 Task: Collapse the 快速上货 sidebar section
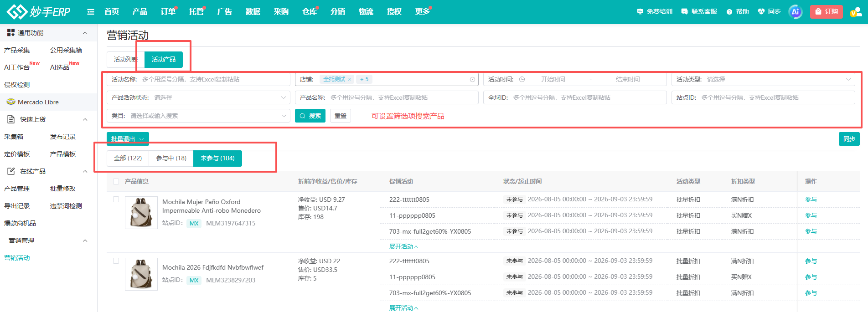pos(85,119)
